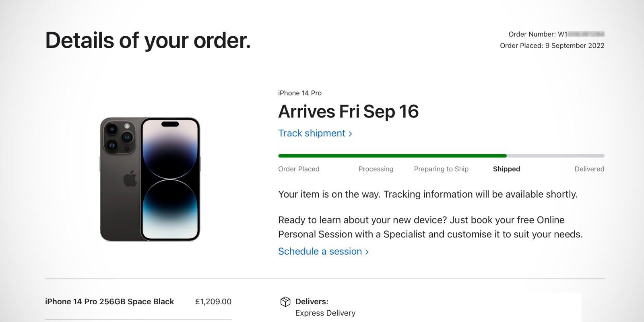The image size is (644, 322).
Task: Click the chevron beside Schedule a session
Action: [367, 252]
